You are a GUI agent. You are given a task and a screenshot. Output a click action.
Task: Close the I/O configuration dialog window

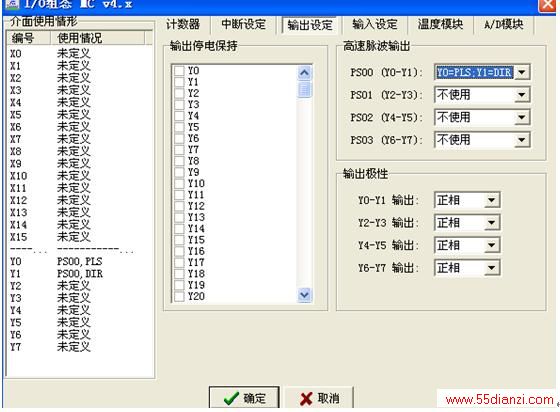[547, 5]
